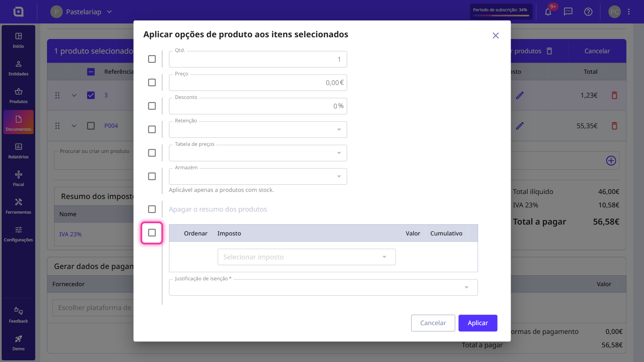Open Demo in the sidebar
Screen dimensions: 644x362
coord(18,343)
